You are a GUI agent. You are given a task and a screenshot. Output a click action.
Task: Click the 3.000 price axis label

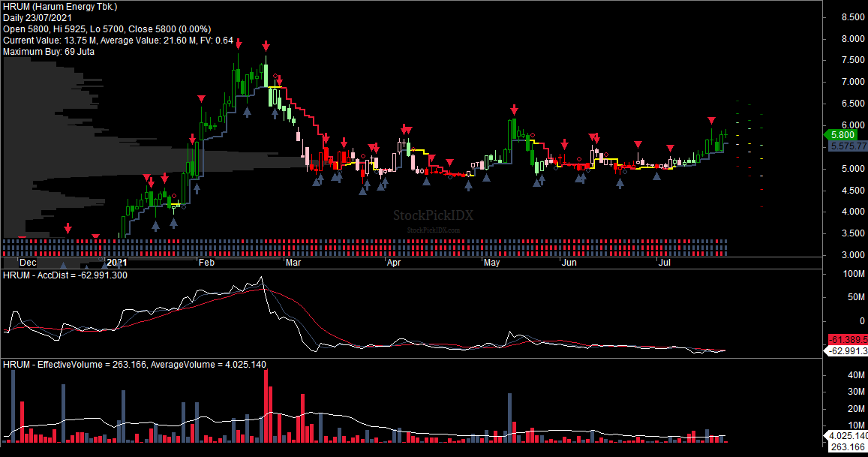tap(853, 255)
